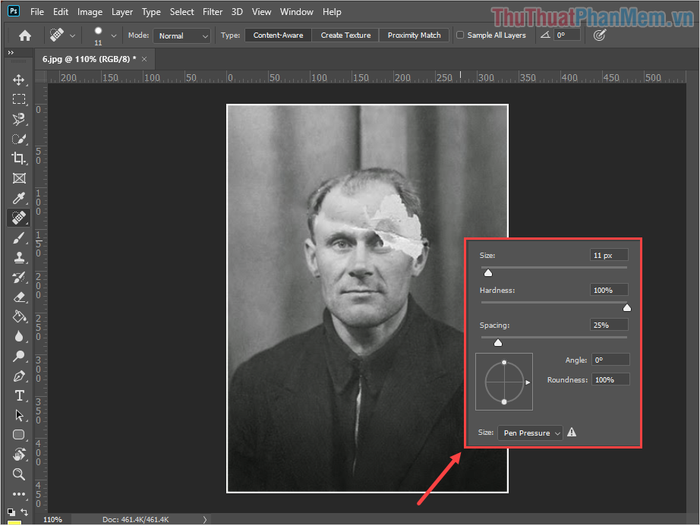Viewport: 700px width, 525px height.
Task: Reset default foreground and background colors
Action: (x=11, y=512)
